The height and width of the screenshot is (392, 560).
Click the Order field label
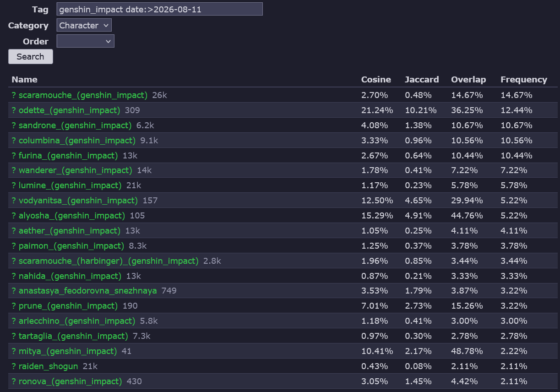point(36,42)
